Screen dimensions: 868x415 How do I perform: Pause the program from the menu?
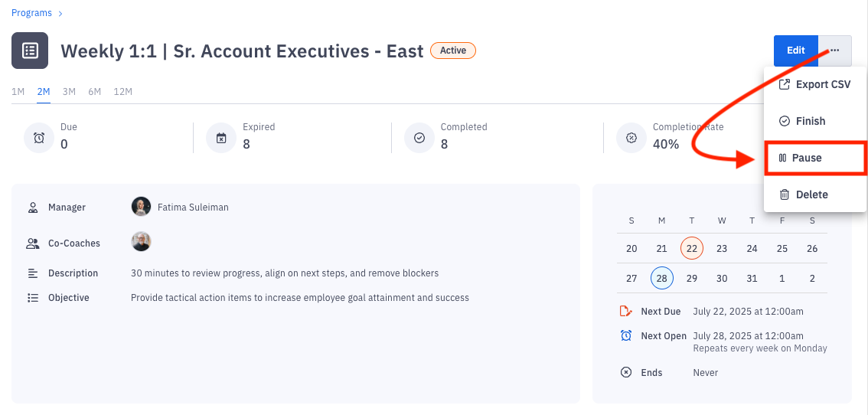tap(801, 158)
